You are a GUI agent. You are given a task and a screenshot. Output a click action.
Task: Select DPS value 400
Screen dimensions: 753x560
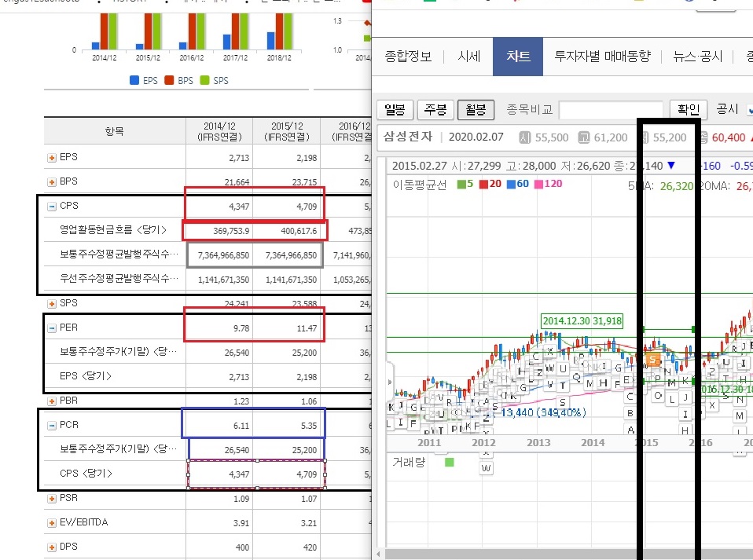(x=242, y=547)
